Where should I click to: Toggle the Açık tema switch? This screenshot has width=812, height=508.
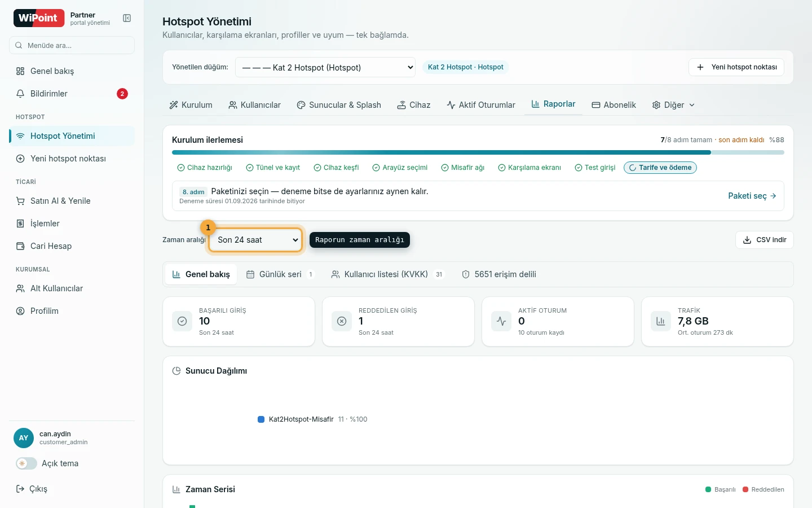(x=27, y=463)
